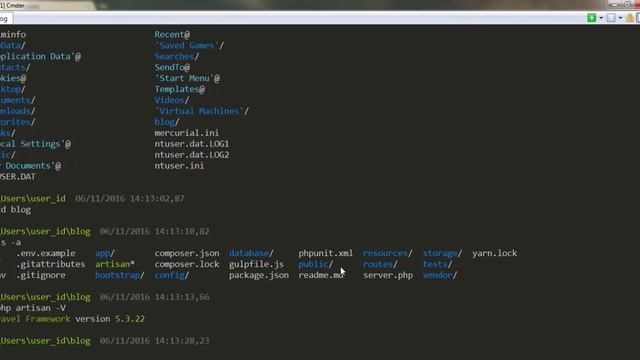640x360 pixels.
Task: Click the .gitattributes file name
Action: coord(51,264)
